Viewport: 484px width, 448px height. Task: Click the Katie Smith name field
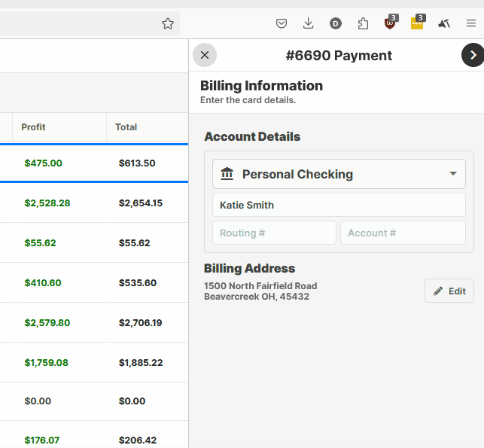pos(339,205)
